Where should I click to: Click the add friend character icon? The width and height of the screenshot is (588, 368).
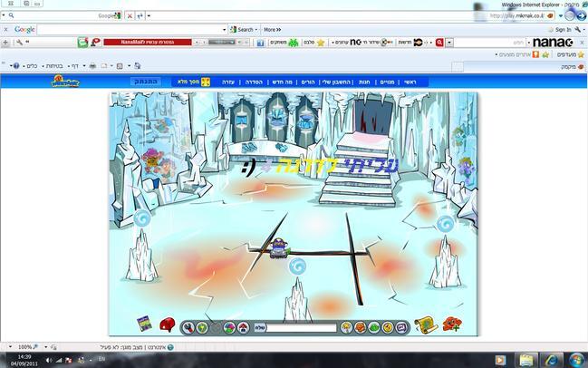452,324
